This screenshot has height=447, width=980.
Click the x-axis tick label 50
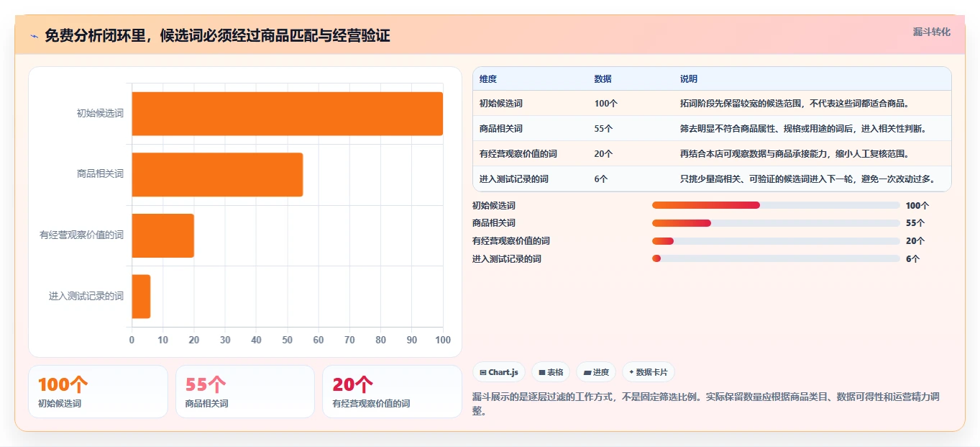tap(288, 340)
